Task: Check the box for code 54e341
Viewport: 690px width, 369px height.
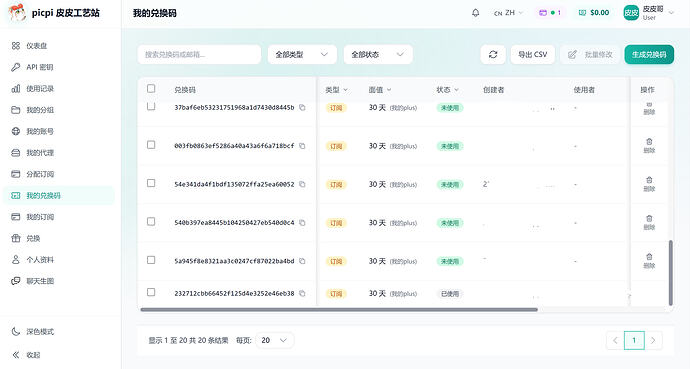Action: 151,183
